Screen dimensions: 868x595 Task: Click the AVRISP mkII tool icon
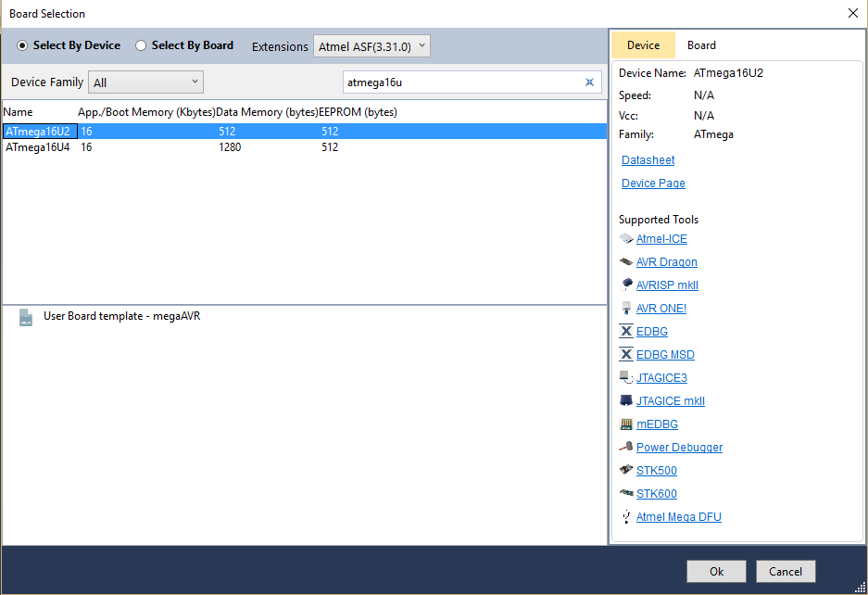(x=626, y=285)
